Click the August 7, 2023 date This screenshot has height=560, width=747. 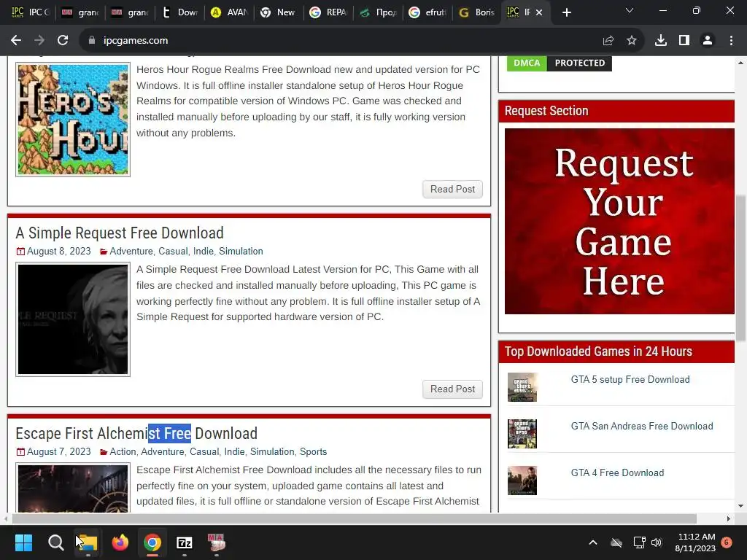(58, 451)
